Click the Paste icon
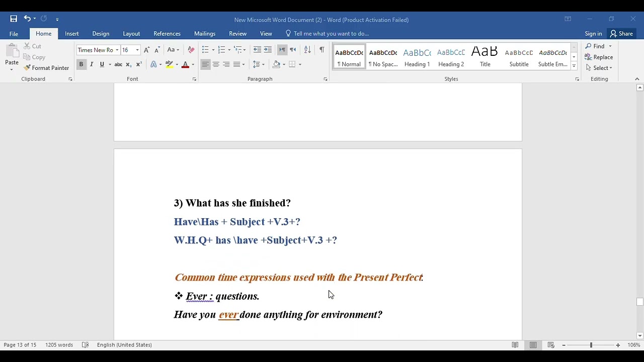Screen dimensions: 644x362 [x=12, y=51]
